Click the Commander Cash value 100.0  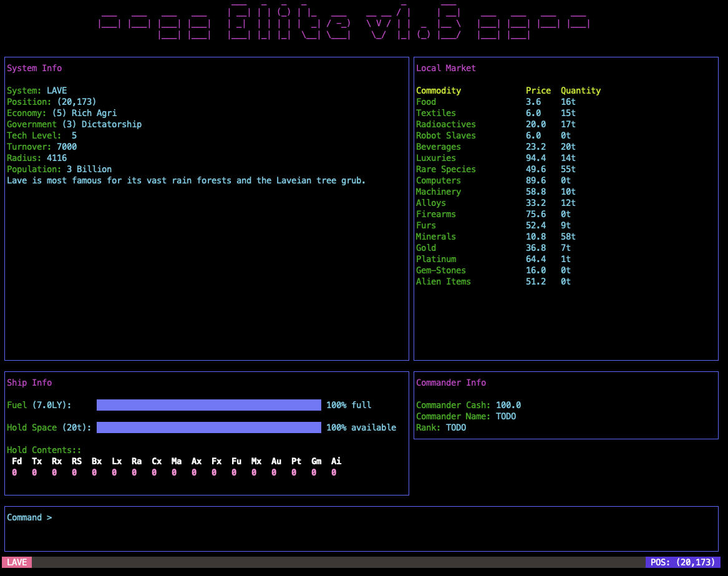508,405
